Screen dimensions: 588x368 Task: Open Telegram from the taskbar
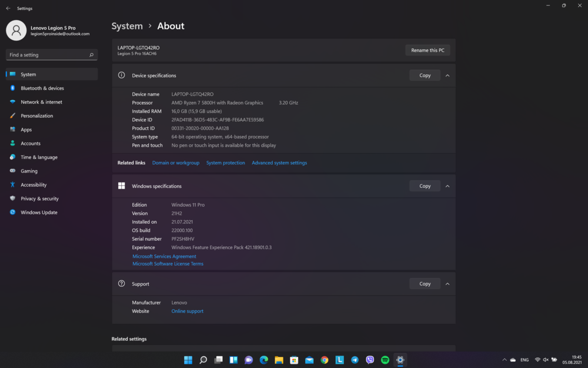(x=355, y=360)
